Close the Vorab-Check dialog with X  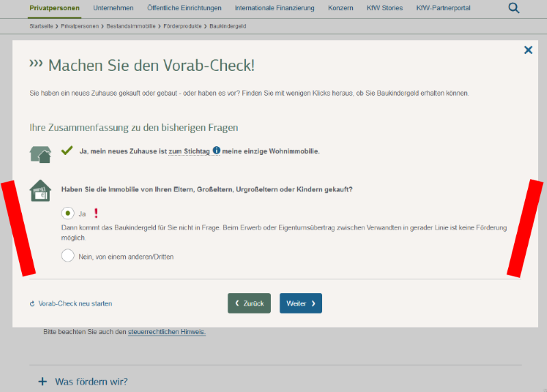pos(528,50)
